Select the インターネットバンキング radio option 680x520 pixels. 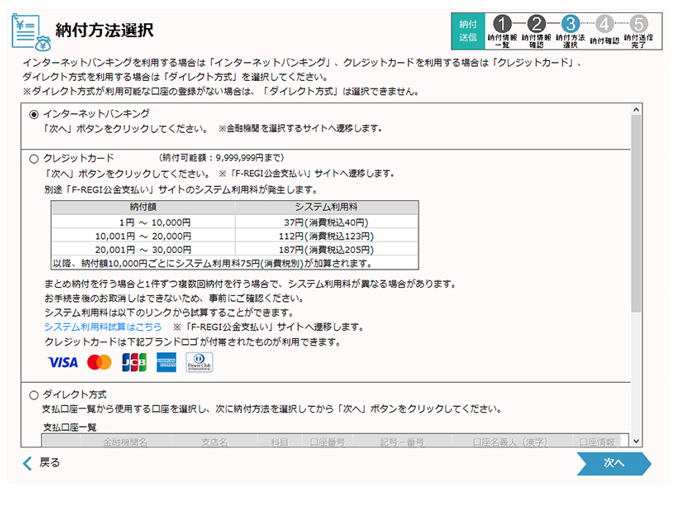[x=35, y=115]
